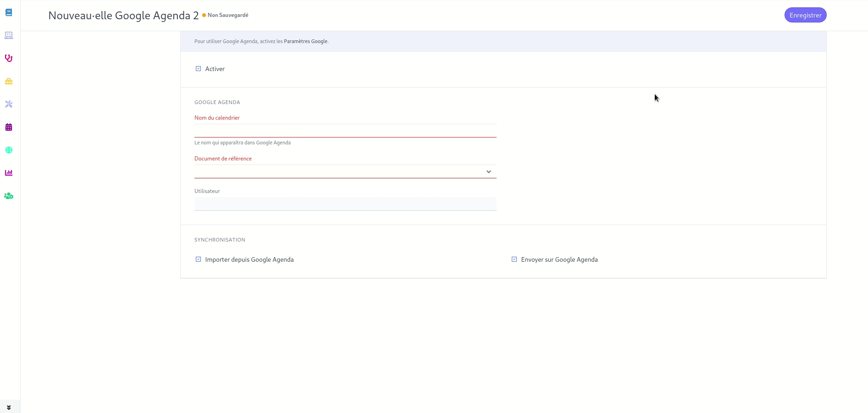868x413 pixels.
Task: Click the Nouveau·elle Google Agenda 2 title
Action: click(x=123, y=16)
